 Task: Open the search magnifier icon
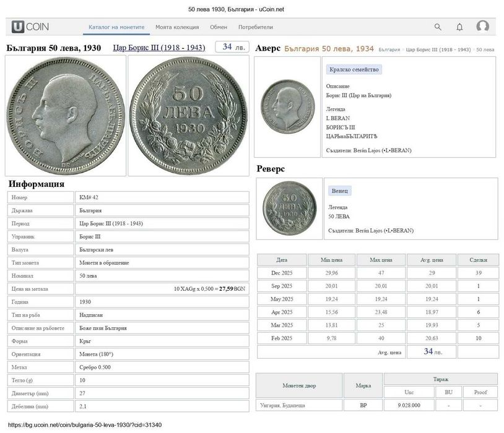click(438, 27)
